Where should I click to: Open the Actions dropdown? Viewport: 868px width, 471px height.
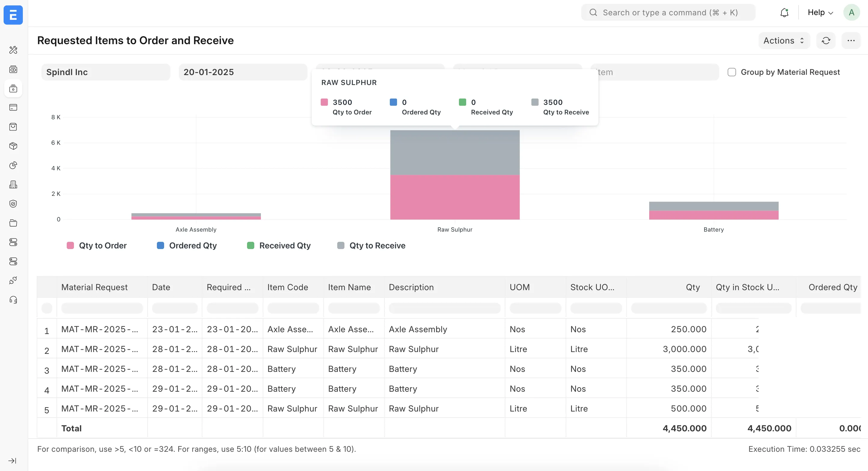click(x=784, y=41)
